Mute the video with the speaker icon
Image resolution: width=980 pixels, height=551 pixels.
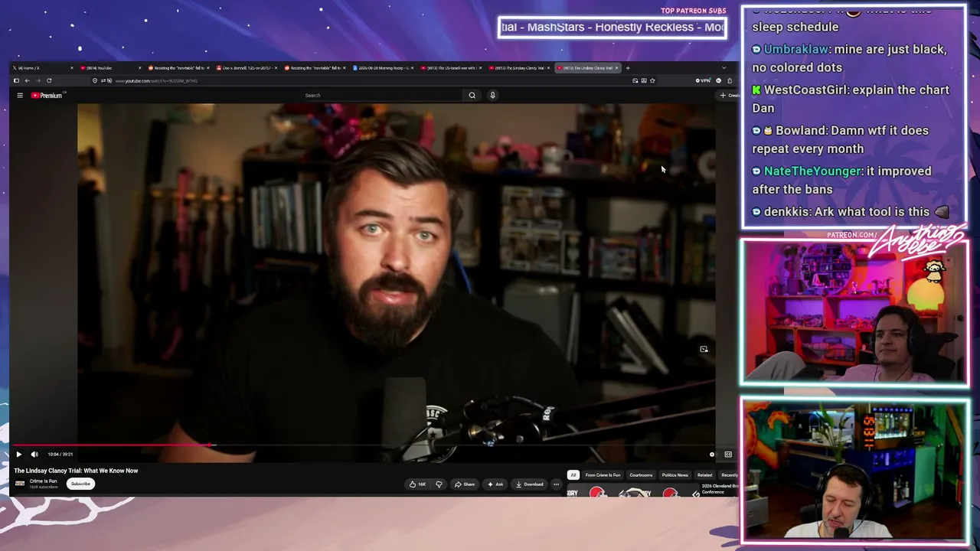(x=34, y=455)
